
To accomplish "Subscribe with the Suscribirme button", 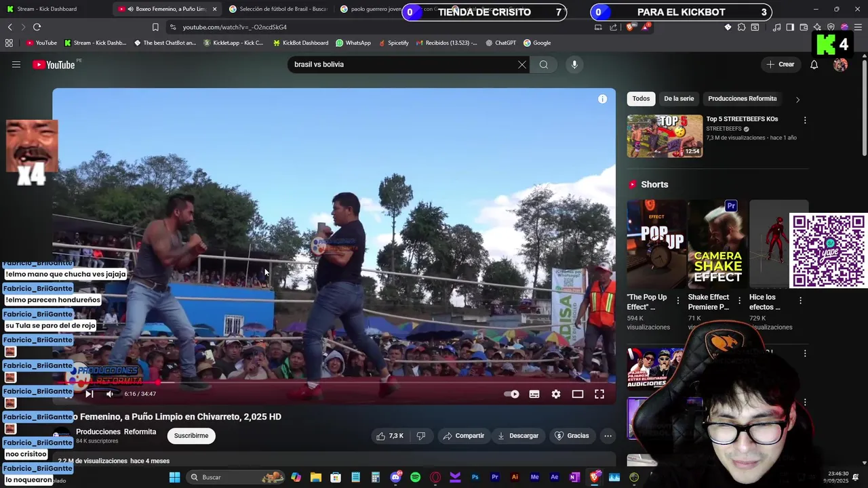I will (x=191, y=436).
